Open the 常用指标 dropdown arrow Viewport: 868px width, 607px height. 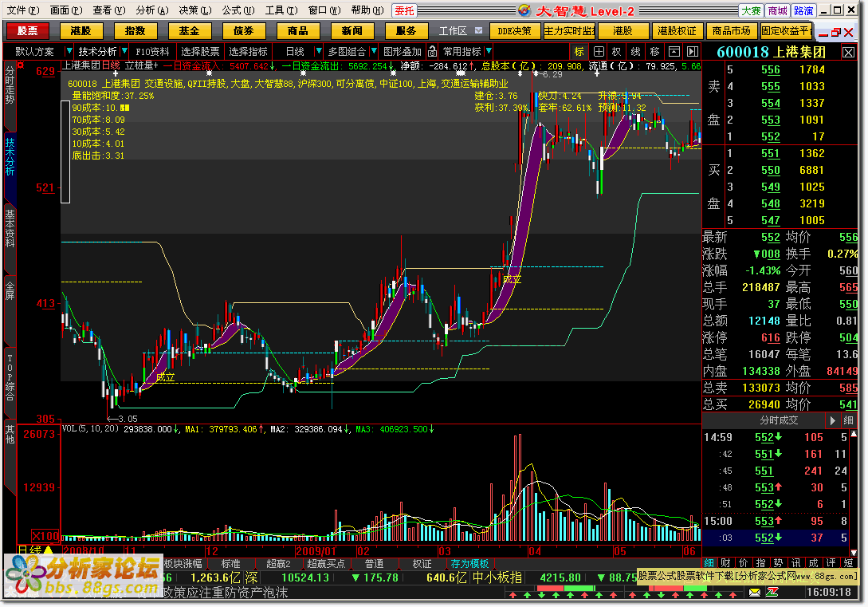tap(489, 52)
